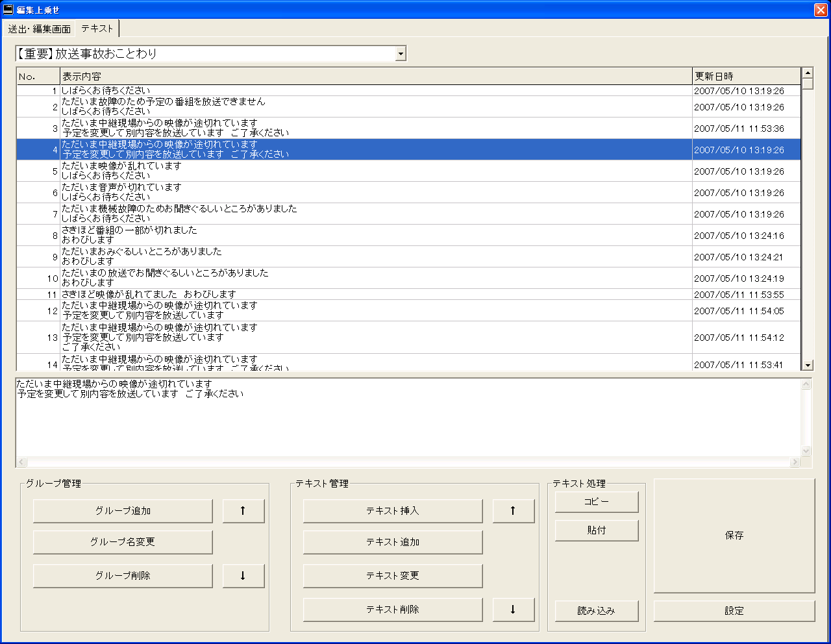Click グループ名変更 button
The image size is (831, 644).
tap(123, 542)
